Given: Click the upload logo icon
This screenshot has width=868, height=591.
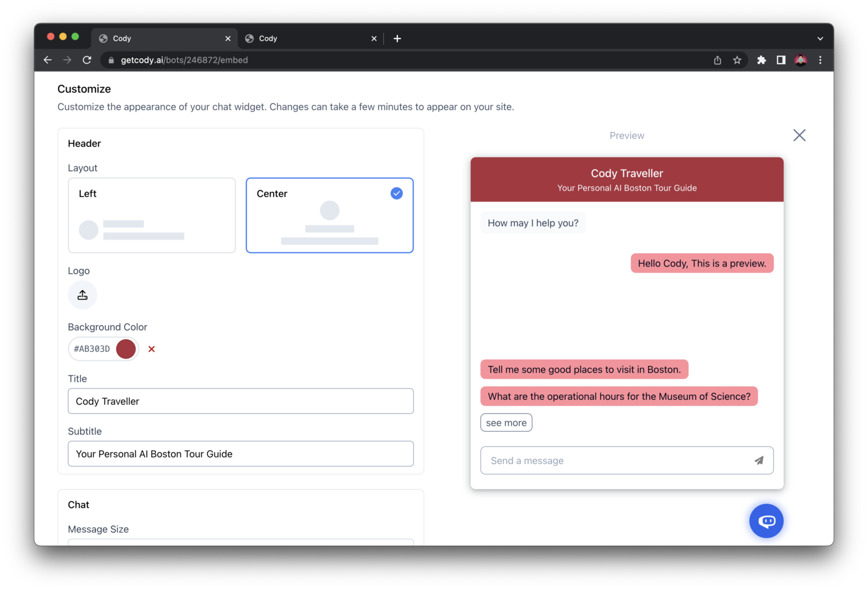Looking at the screenshot, I should pyautogui.click(x=83, y=295).
